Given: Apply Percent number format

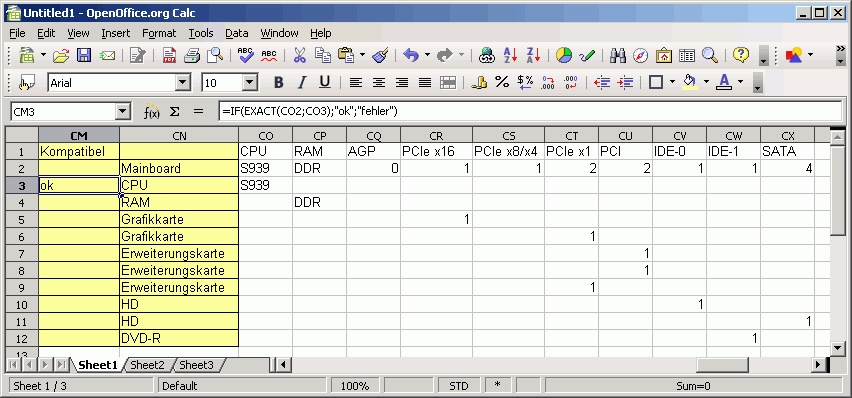Looking at the screenshot, I should [x=502, y=83].
